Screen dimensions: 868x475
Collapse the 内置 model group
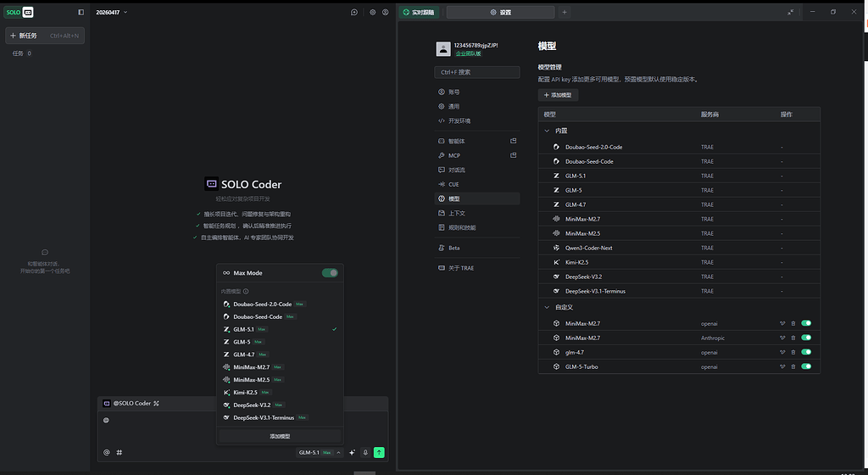547,131
